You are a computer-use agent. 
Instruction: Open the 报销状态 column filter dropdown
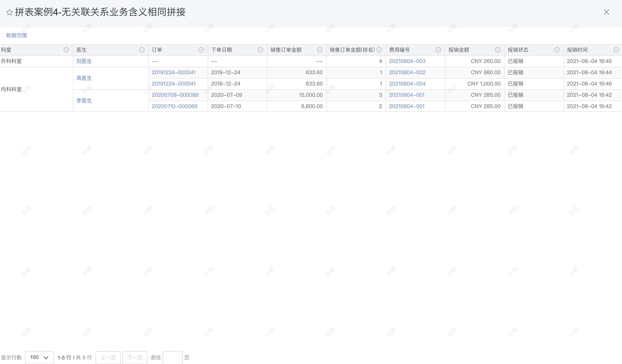point(557,50)
